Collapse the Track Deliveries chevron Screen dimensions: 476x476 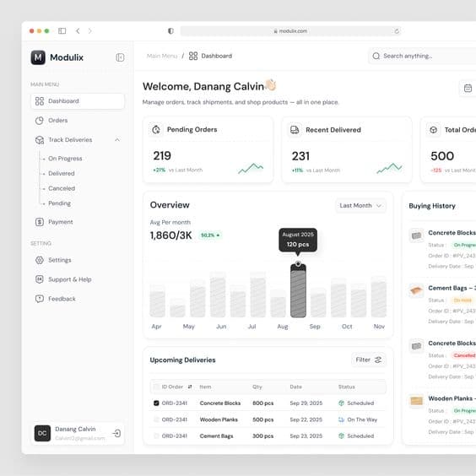117,140
